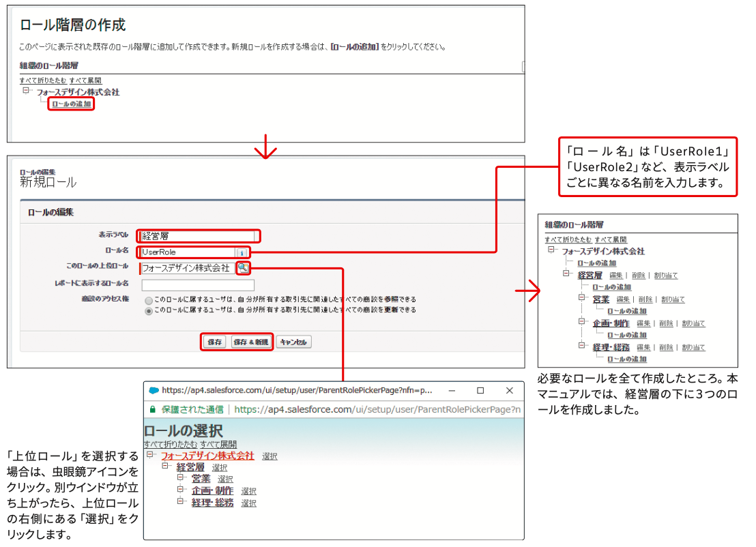Click すべて折りたたむ in top hierarchy page
Screen dimensions: 756x547
pyautogui.click(x=43, y=80)
